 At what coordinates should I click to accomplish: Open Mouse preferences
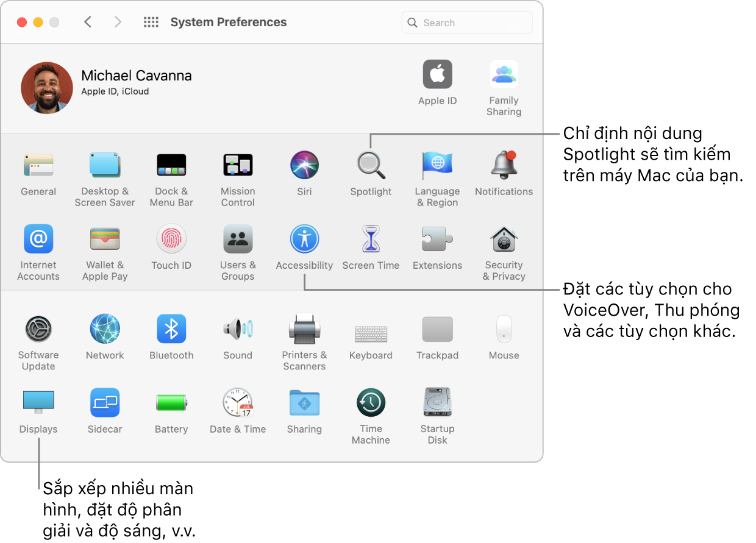click(x=504, y=329)
